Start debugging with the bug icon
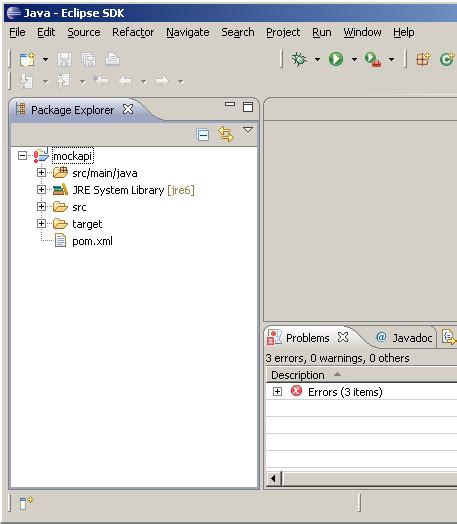457x524 pixels. tap(299, 59)
